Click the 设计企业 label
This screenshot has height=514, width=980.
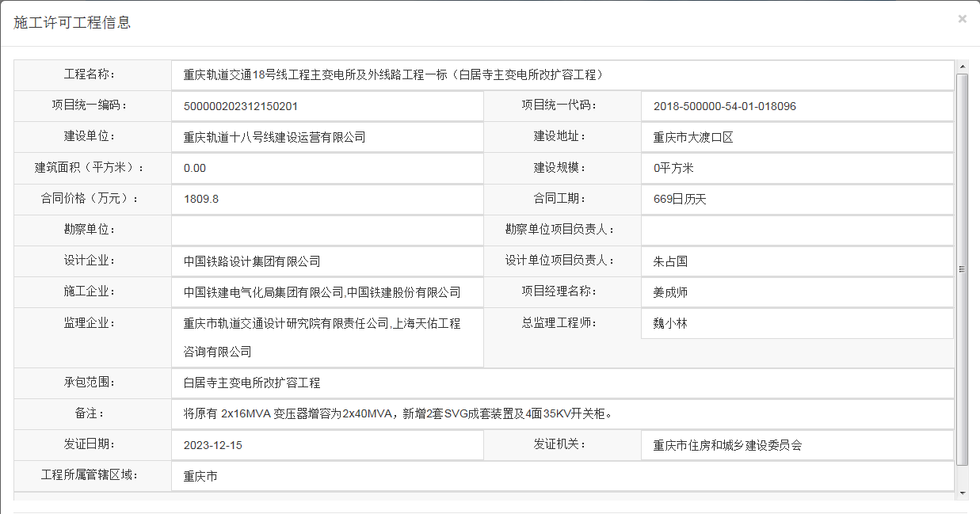pyautogui.click(x=90, y=260)
